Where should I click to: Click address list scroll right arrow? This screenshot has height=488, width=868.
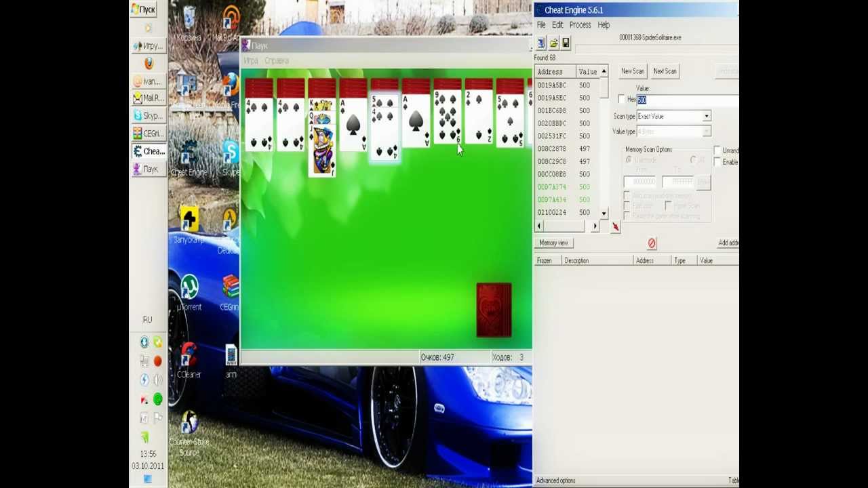pos(595,226)
